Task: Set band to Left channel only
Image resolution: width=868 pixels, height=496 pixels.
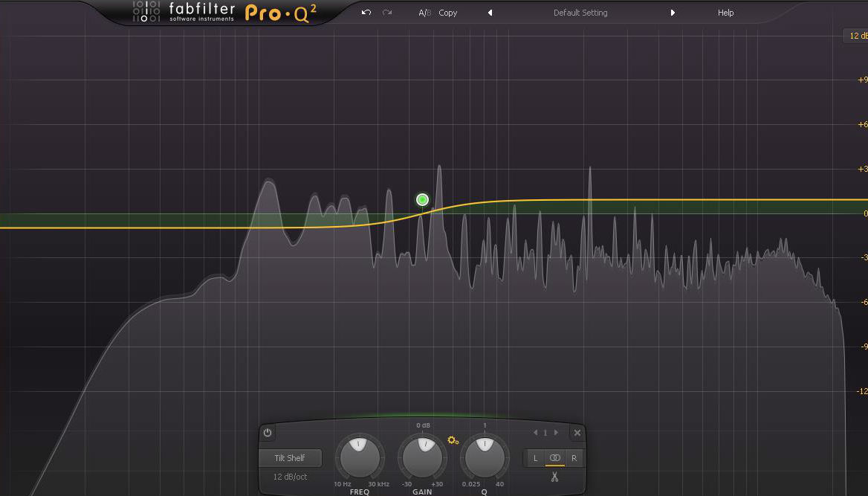Action: point(535,458)
